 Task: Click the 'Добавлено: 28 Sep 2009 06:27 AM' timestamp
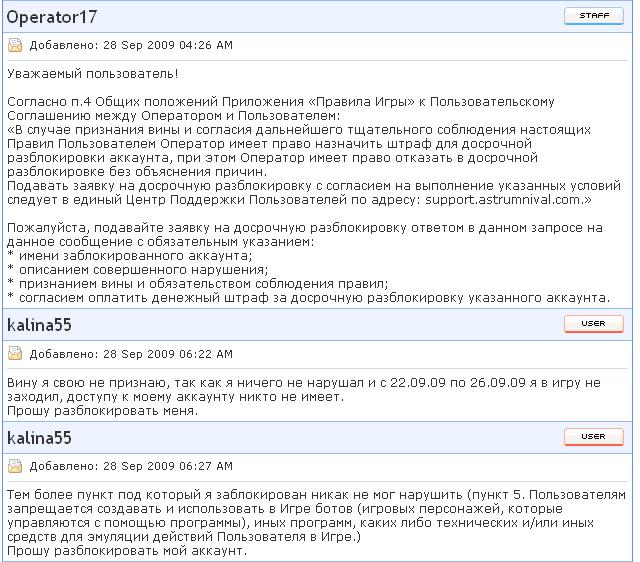click(131, 465)
